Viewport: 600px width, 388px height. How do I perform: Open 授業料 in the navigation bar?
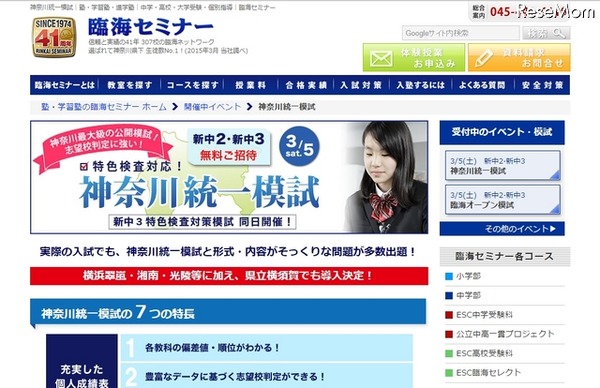251,85
